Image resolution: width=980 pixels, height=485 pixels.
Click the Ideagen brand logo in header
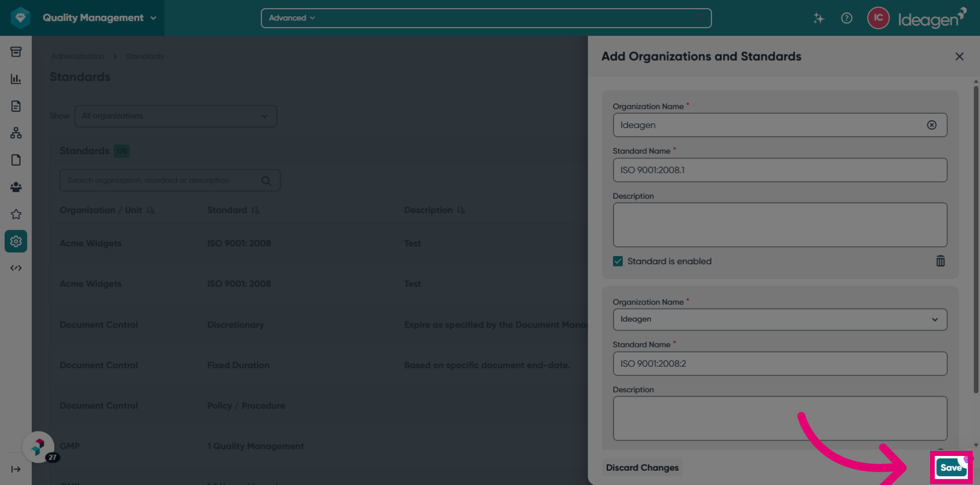[932, 18]
